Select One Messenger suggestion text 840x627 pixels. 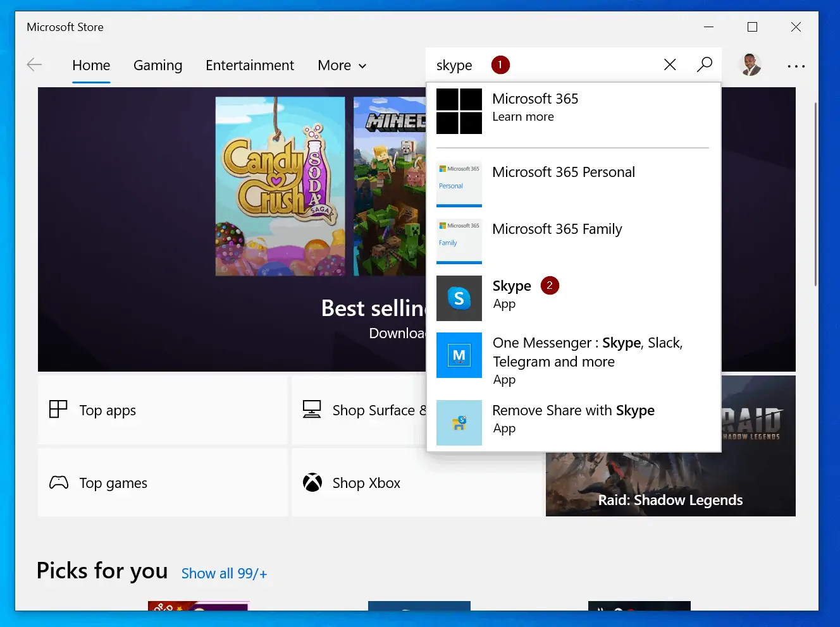coord(588,352)
